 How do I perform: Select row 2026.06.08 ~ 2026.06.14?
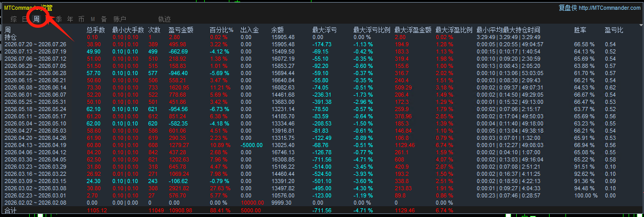pos(35,88)
